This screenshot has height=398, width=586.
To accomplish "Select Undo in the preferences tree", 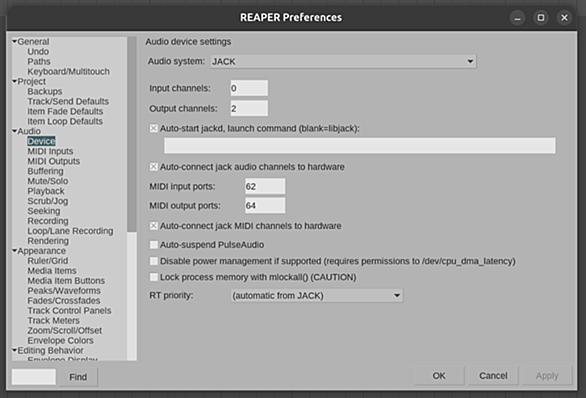I will point(38,52).
